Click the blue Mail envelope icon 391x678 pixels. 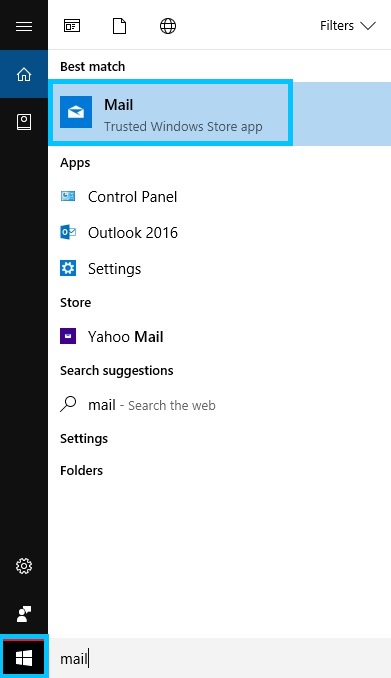point(76,112)
